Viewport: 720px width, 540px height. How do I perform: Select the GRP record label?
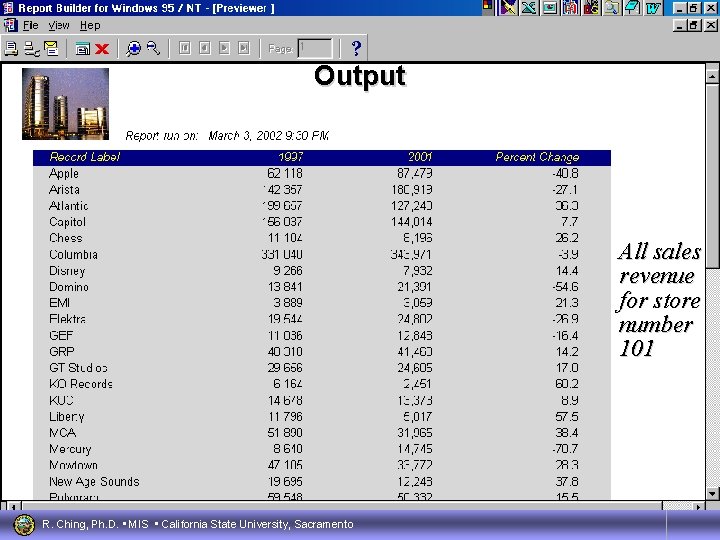(x=62, y=352)
